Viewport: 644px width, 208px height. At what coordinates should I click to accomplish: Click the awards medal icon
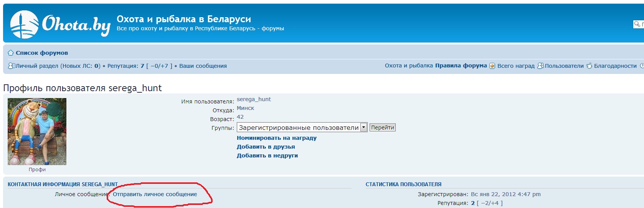coord(492,66)
